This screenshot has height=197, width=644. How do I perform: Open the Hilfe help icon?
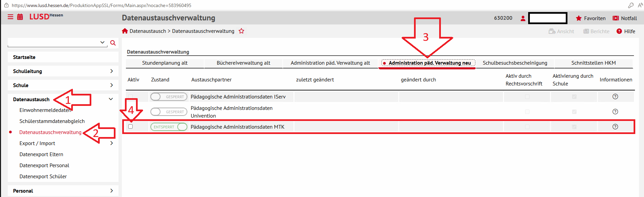tap(619, 31)
